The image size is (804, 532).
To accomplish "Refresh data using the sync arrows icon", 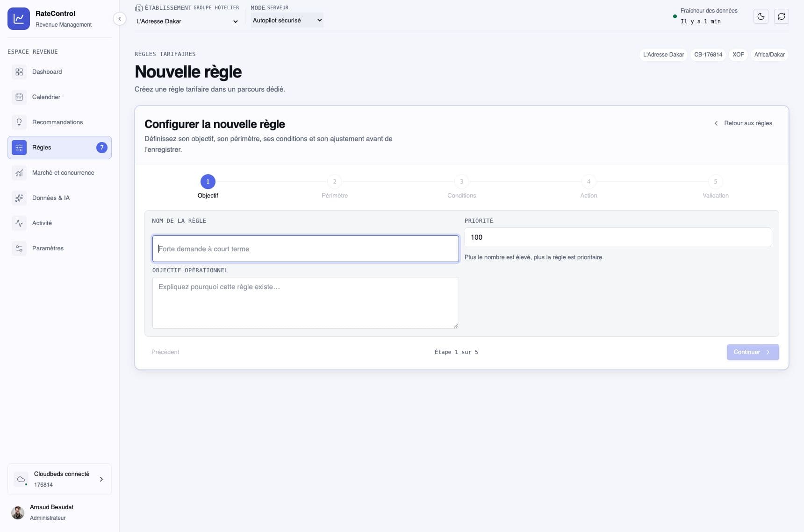I will tap(782, 17).
